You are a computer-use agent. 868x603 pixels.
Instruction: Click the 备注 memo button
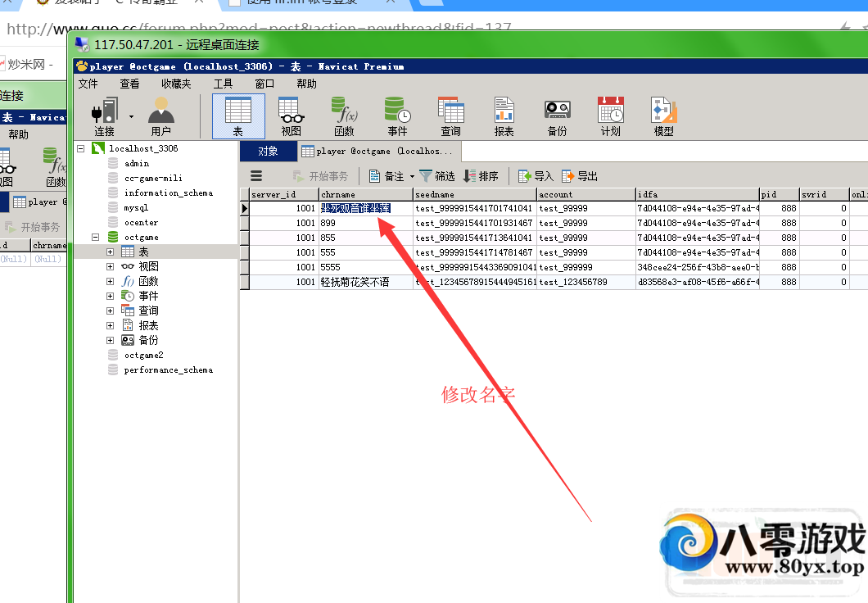coord(387,176)
